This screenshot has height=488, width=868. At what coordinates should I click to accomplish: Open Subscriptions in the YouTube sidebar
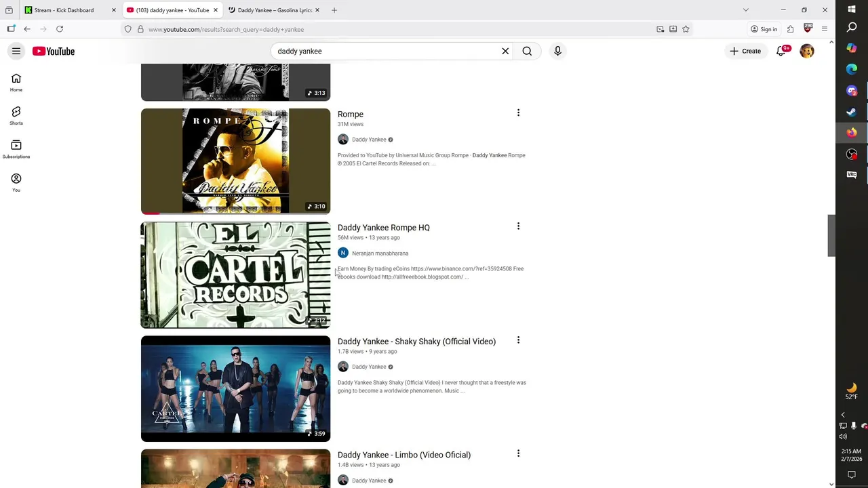click(16, 149)
